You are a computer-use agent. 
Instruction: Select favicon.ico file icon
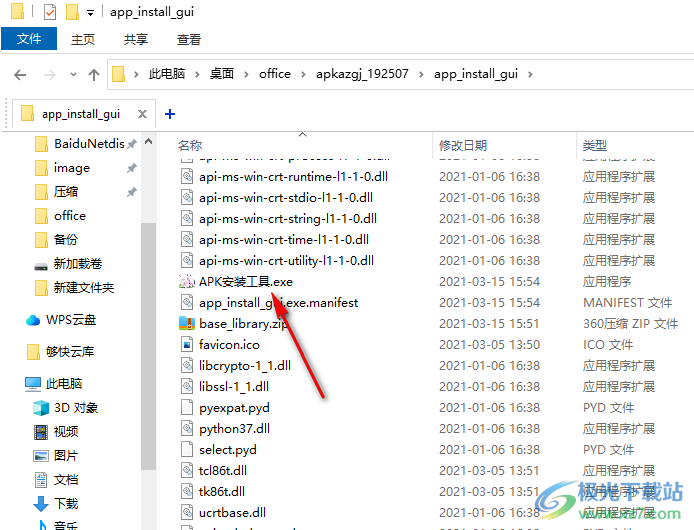point(187,344)
